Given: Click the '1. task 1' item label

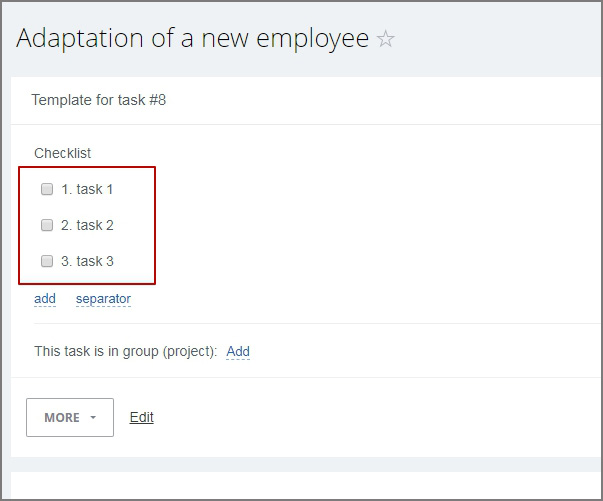Looking at the screenshot, I should [x=87, y=189].
